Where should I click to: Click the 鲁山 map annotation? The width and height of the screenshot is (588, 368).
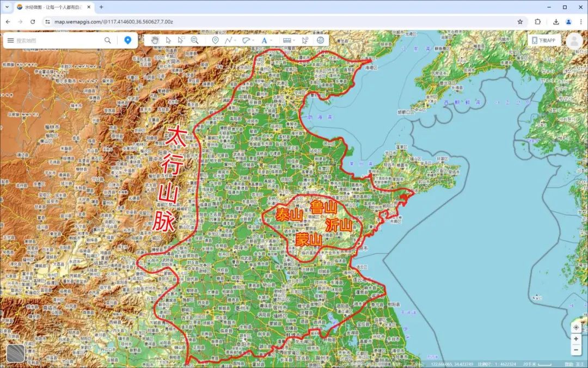pos(323,207)
